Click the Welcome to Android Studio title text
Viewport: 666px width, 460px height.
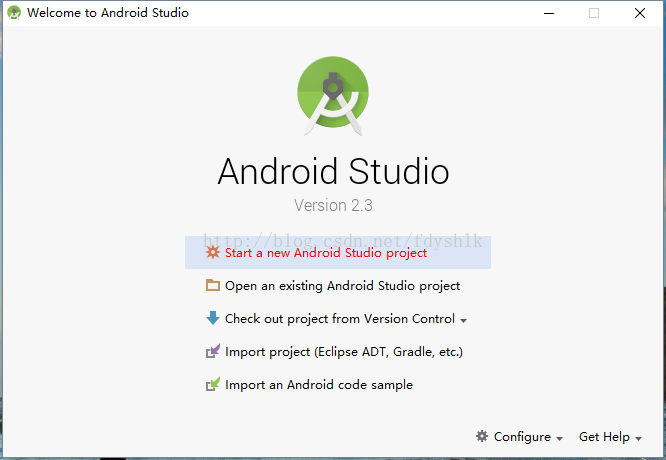click(108, 13)
